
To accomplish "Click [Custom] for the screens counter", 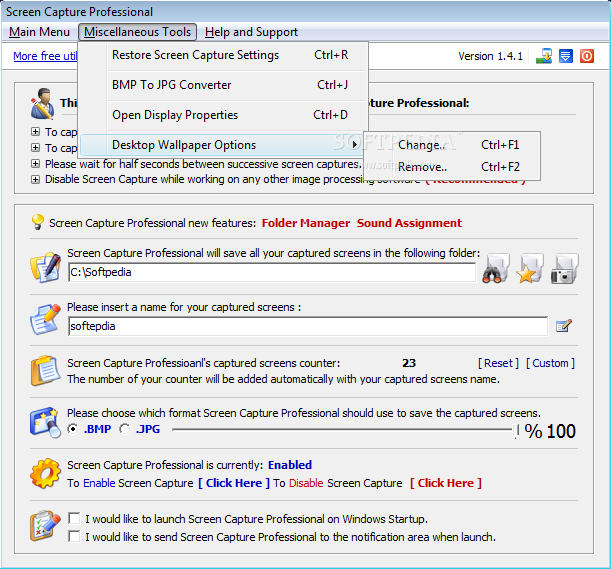I will (x=550, y=363).
